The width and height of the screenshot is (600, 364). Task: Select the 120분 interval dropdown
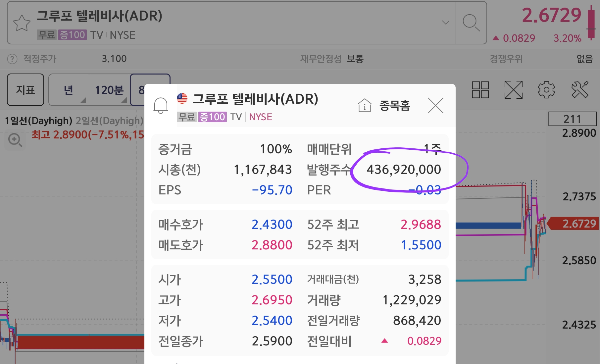[x=109, y=90]
